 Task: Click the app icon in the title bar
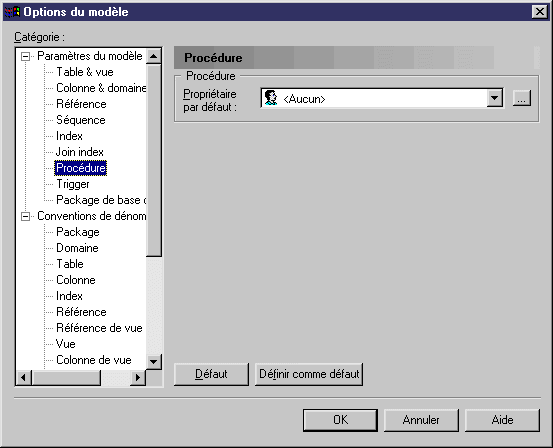click(12, 12)
